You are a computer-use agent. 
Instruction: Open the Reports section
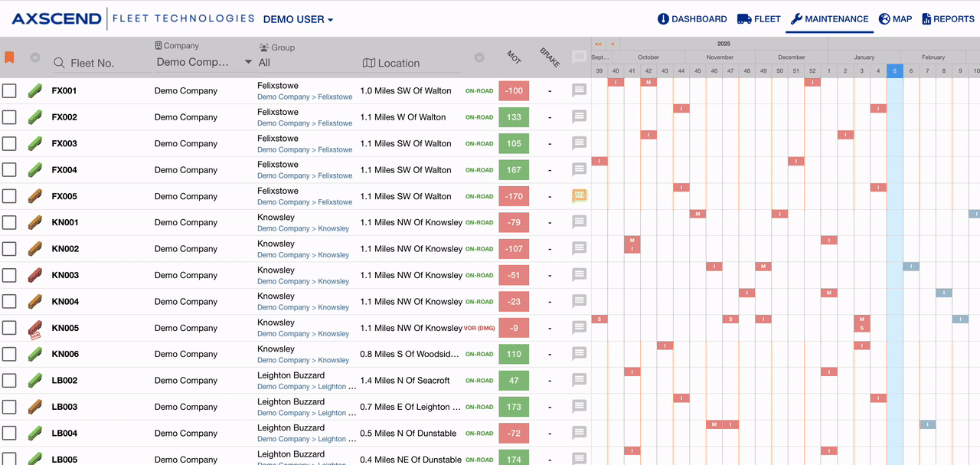pyautogui.click(x=947, y=19)
